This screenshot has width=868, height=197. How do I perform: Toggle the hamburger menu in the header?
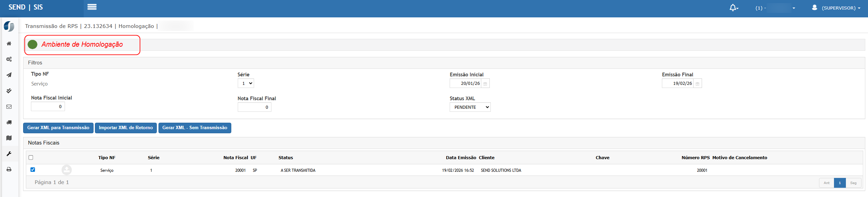92,7
